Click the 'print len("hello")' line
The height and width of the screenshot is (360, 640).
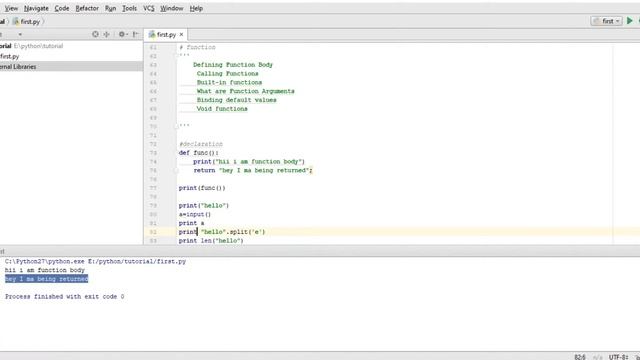coord(211,240)
